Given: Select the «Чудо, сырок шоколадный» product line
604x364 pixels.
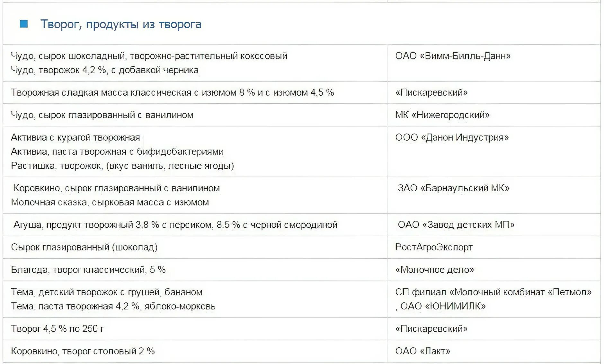Looking at the screenshot, I should coord(149,56).
